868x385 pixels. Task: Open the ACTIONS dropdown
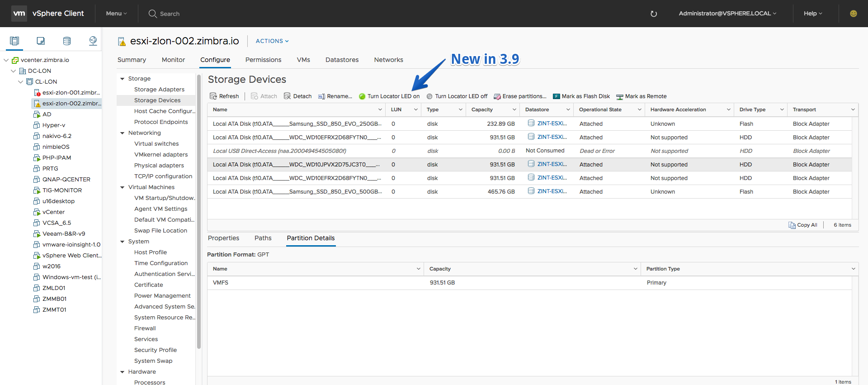click(x=272, y=41)
